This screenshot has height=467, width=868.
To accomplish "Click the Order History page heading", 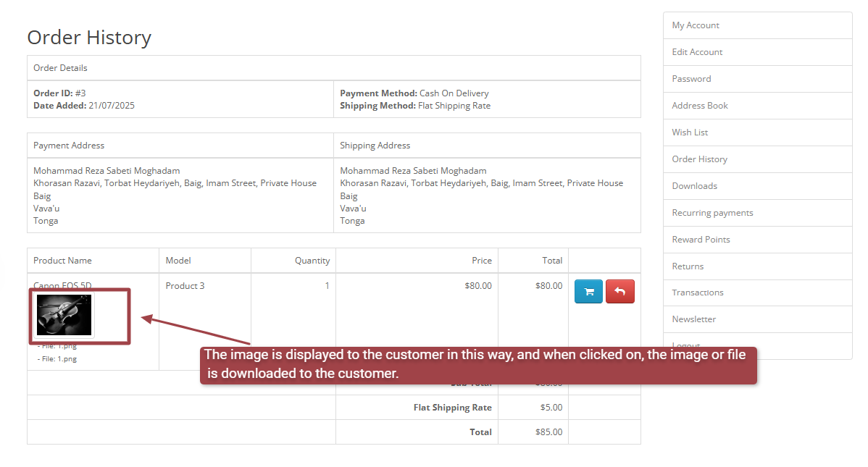I will pyautogui.click(x=89, y=37).
